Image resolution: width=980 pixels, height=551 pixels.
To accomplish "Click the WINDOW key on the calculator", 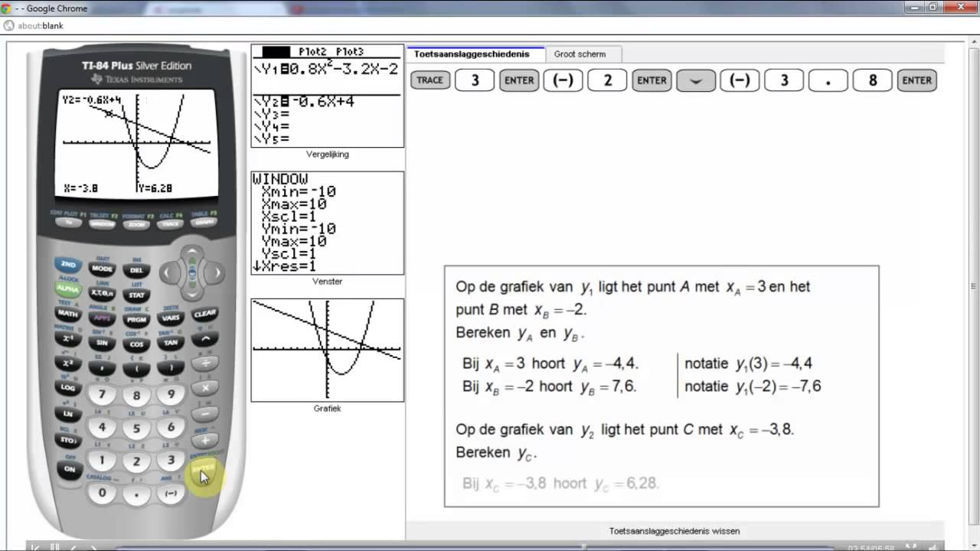I will [x=102, y=224].
